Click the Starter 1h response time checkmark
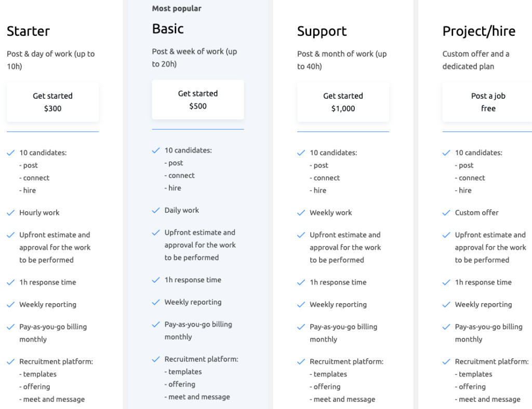 coord(11,282)
